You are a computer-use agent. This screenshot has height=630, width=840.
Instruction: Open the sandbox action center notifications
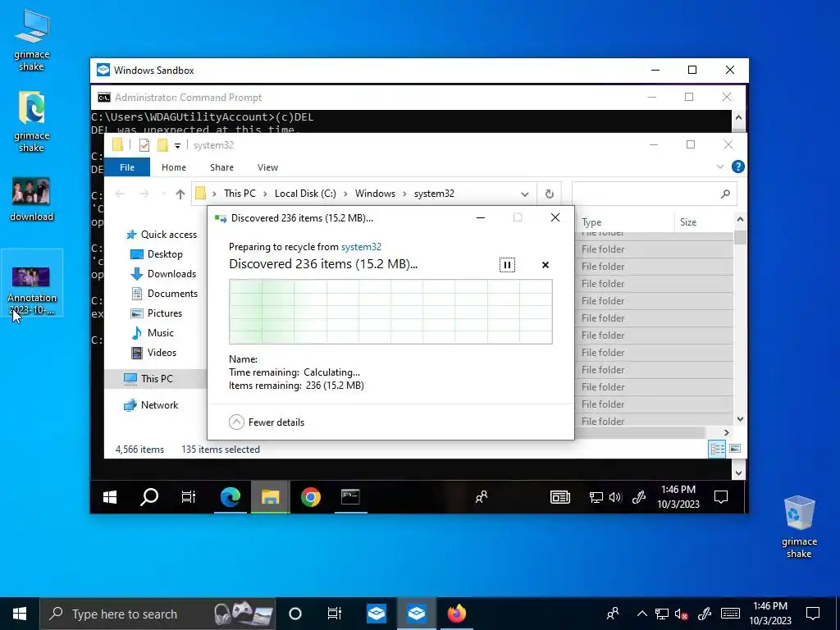[x=721, y=497]
